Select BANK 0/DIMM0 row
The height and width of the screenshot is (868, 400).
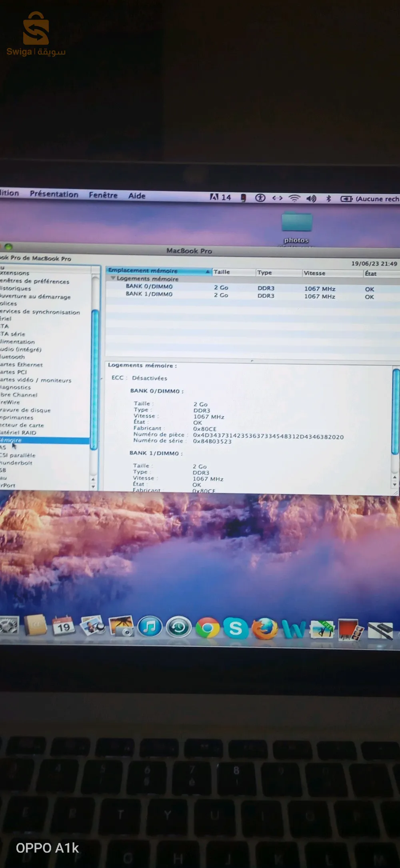click(149, 286)
